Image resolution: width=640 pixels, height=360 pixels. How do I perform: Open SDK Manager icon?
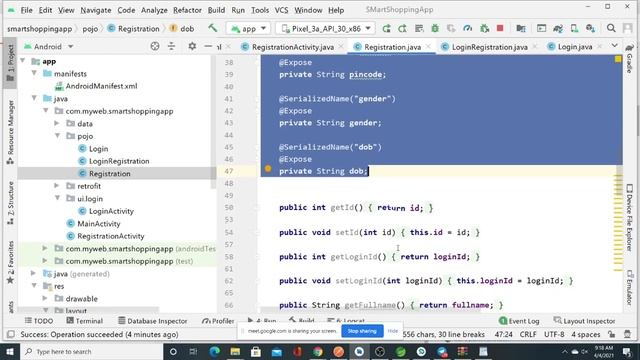[590, 28]
